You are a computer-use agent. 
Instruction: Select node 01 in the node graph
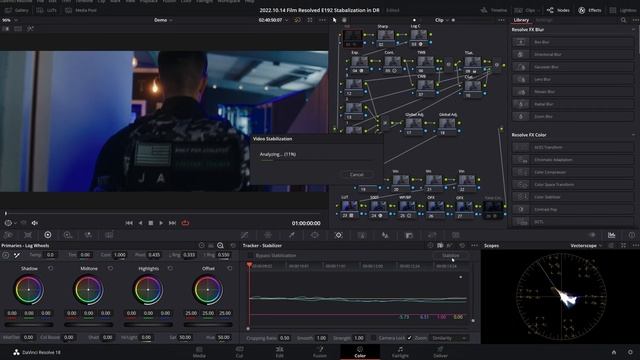(x=352, y=38)
